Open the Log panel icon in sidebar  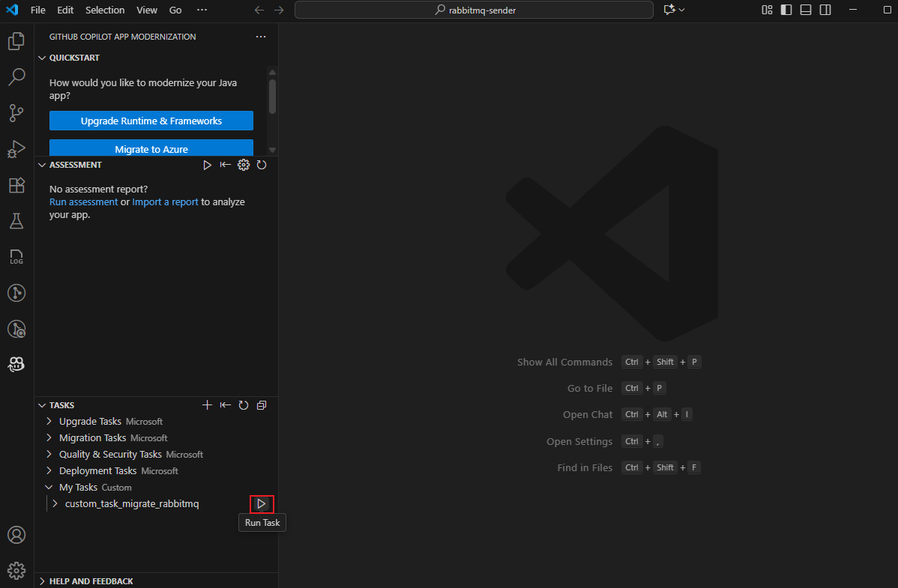[16, 256]
